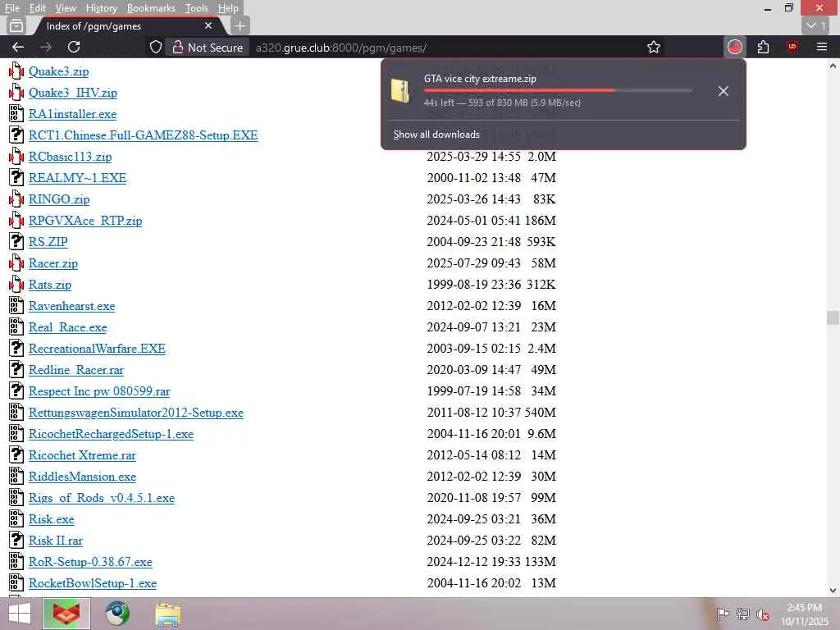Screen dimensions: 840x630
Task: Click Show all downloads
Action: click(x=436, y=135)
